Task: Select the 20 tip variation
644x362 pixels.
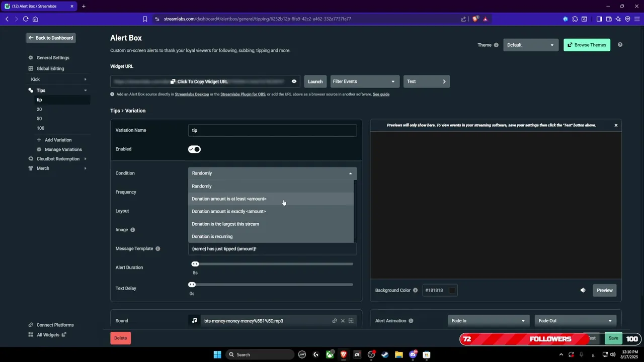Action: point(39,109)
